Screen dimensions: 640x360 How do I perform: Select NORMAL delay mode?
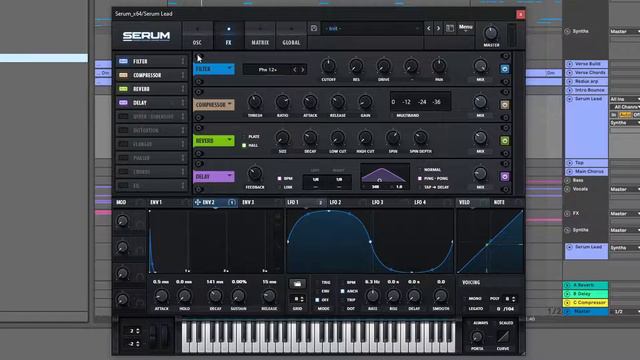coord(420,169)
